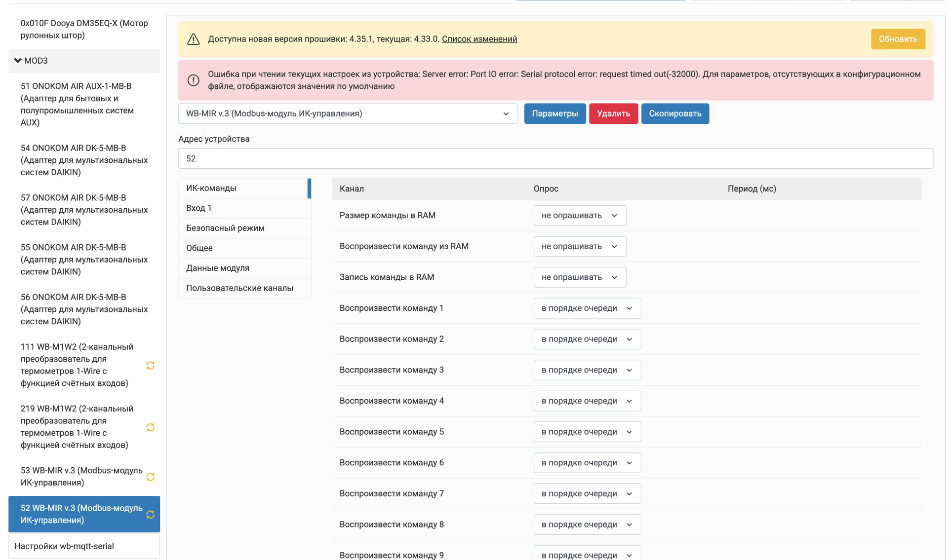The height and width of the screenshot is (560, 948).
Task: Click the Опрос column header
Action: [x=546, y=188]
